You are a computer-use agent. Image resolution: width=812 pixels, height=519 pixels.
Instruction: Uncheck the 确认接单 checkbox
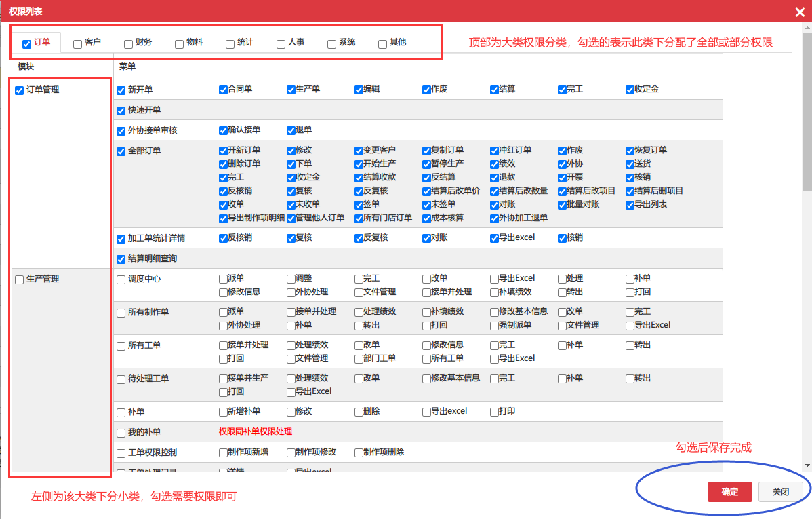tap(223, 131)
